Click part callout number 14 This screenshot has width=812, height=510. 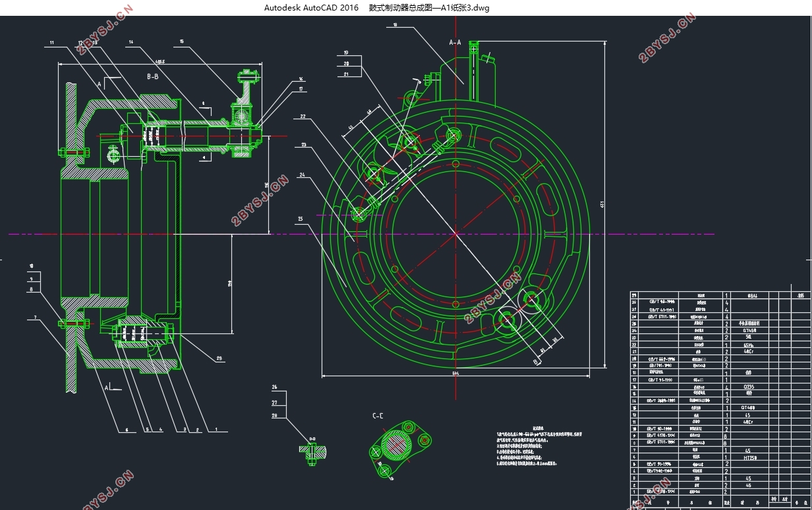[x=130, y=43]
